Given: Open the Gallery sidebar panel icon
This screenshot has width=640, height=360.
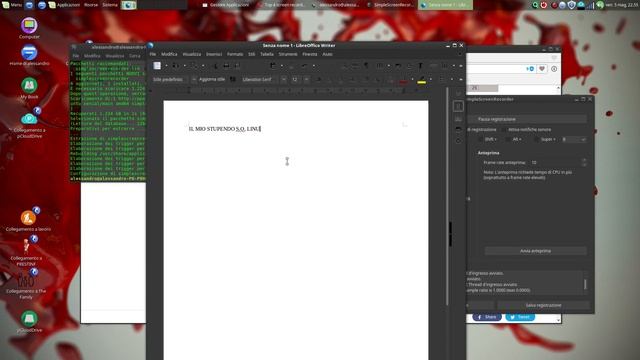Looking at the screenshot, I should coord(458,129).
